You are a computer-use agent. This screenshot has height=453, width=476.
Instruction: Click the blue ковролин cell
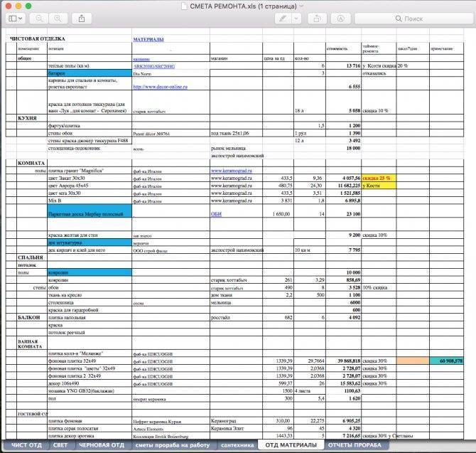tap(90, 272)
